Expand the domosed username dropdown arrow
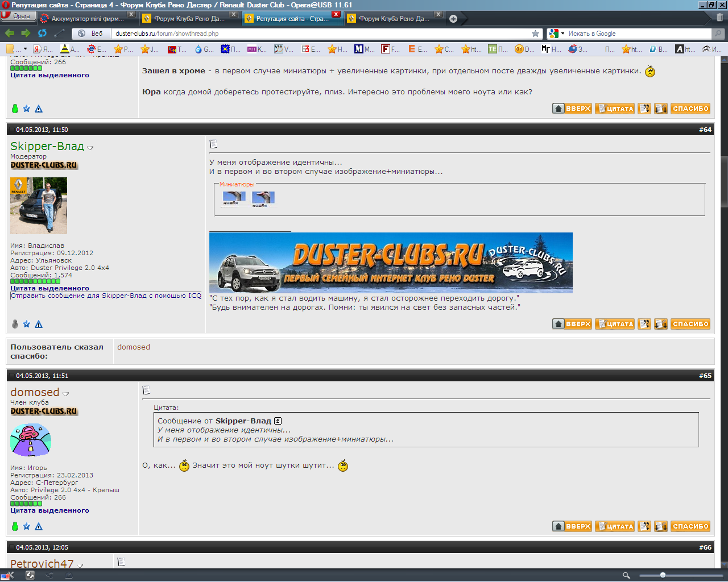This screenshot has height=582, width=728. coord(66,394)
